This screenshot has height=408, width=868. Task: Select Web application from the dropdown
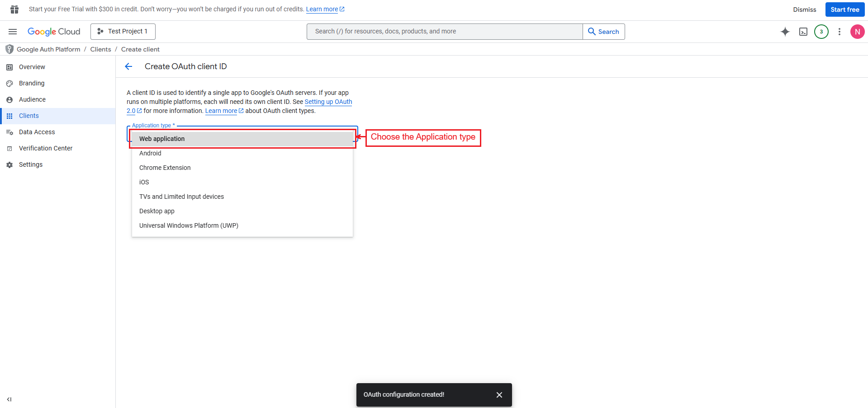pos(162,139)
